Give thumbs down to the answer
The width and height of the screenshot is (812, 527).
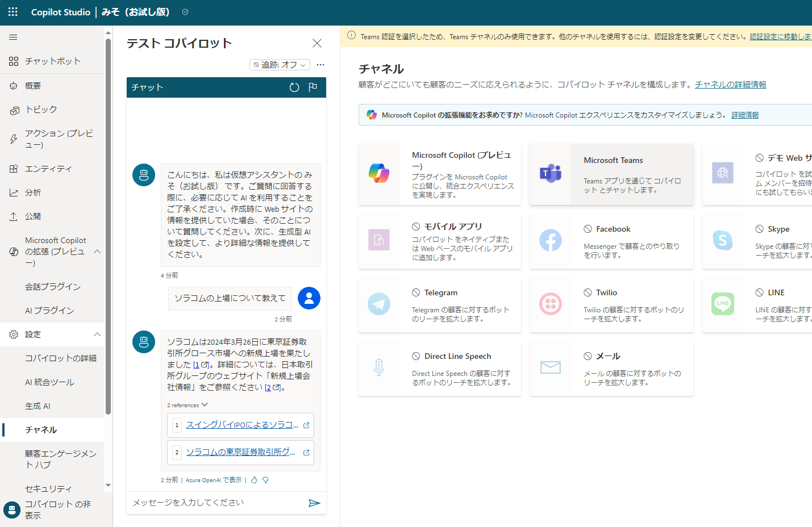265,480
